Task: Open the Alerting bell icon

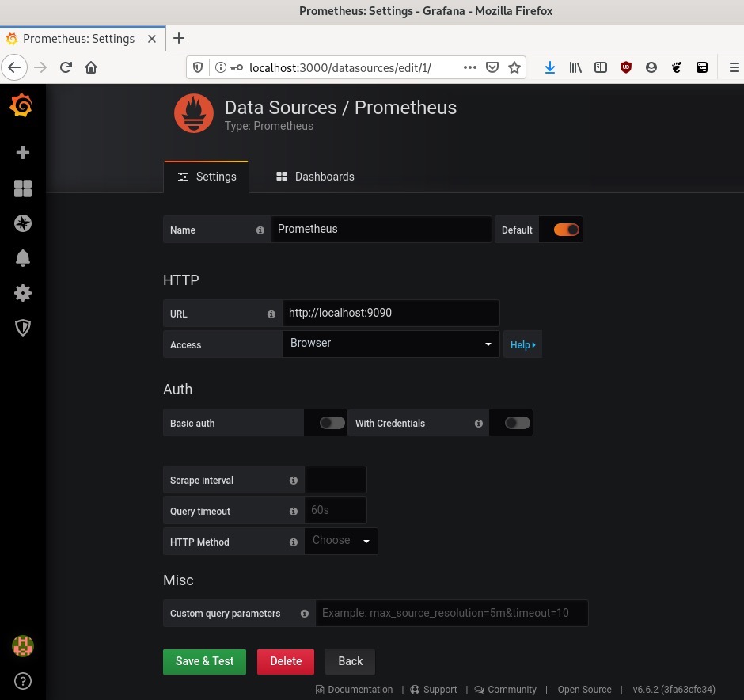Action: [x=23, y=258]
